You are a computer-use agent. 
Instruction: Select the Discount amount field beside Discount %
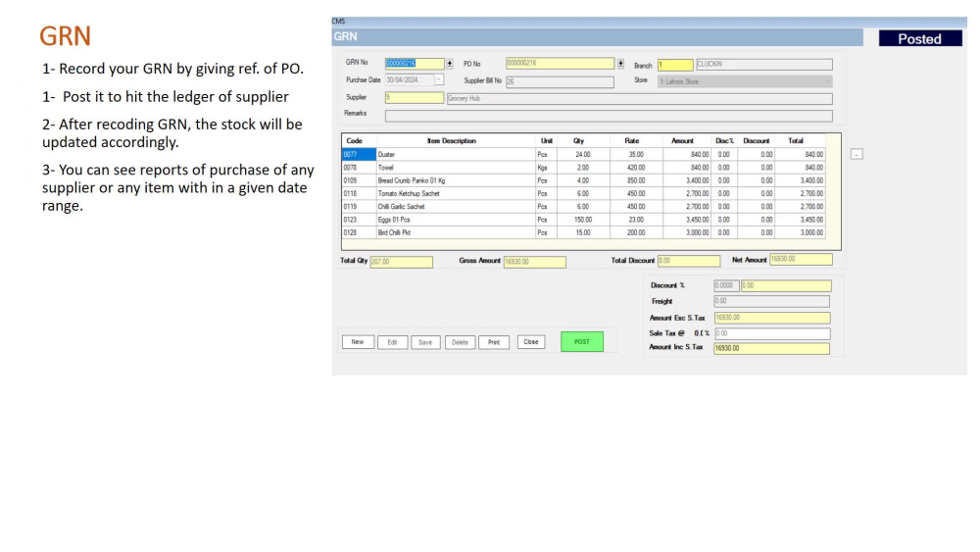point(786,285)
